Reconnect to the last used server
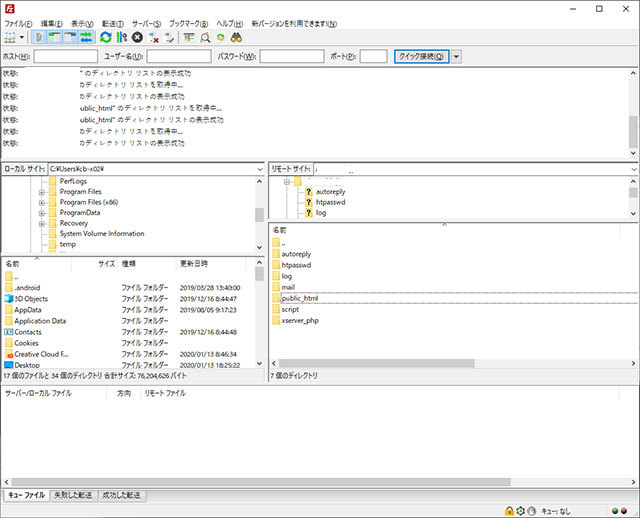Image resolution: width=640 pixels, height=518 pixels. click(169, 38)
